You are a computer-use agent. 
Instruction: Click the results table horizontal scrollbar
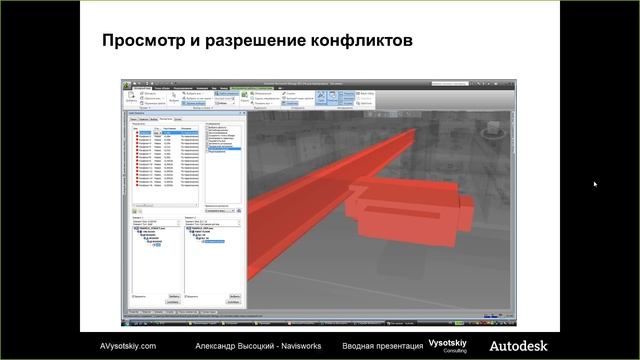point(165,205)
